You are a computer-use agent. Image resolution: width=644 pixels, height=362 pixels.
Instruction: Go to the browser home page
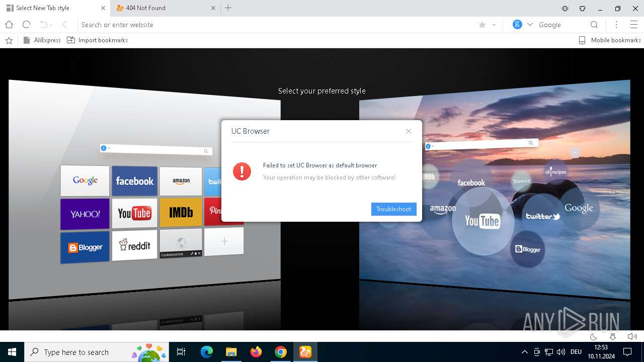coord(9,25)
